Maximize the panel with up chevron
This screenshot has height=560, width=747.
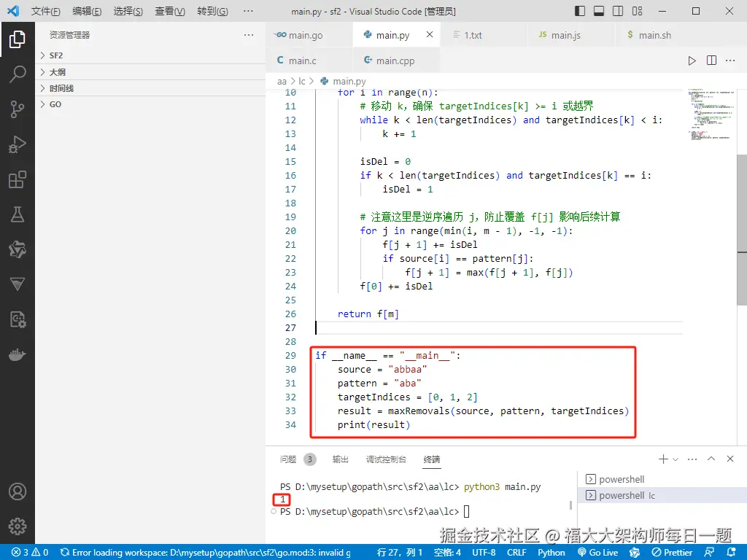click(711, 459)
